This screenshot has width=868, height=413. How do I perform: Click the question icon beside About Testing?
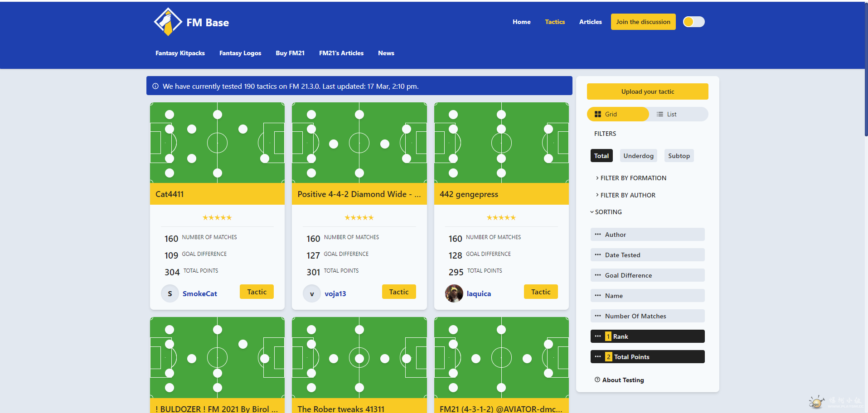[597, 380]
